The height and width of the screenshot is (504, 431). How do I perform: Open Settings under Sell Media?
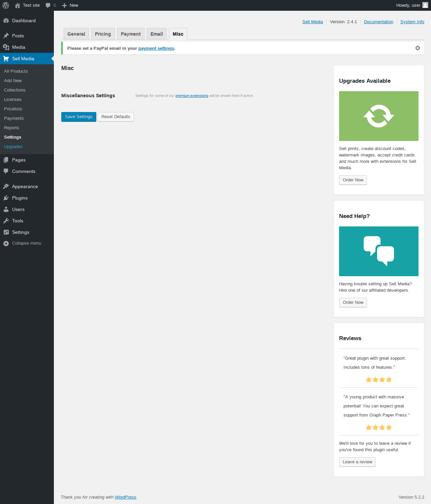[13, 137]
